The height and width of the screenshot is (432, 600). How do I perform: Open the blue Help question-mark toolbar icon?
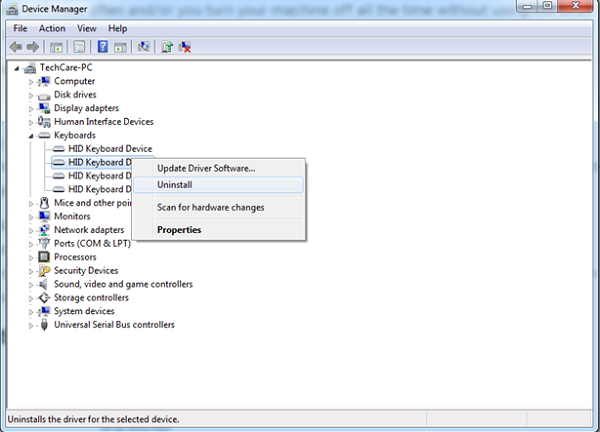(102, 47)
